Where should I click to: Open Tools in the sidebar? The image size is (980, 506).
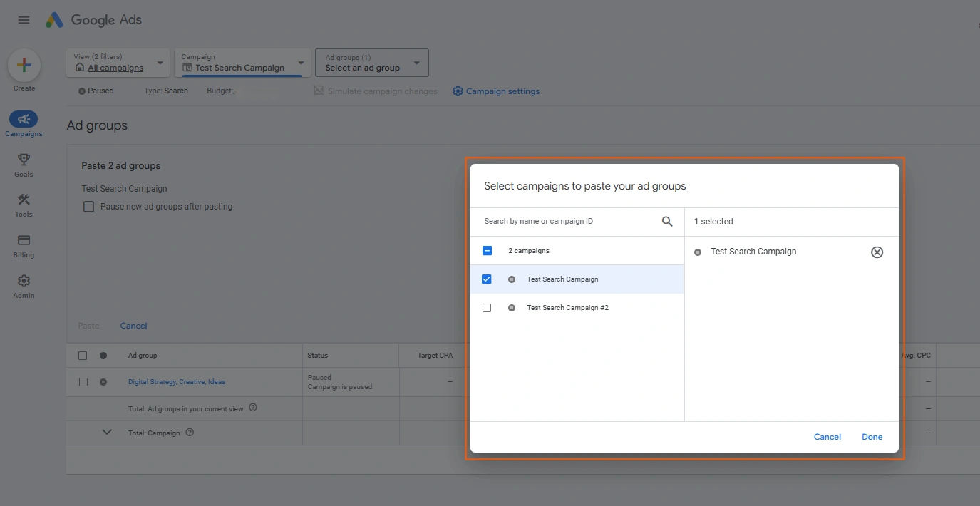(x=24, y=205)
